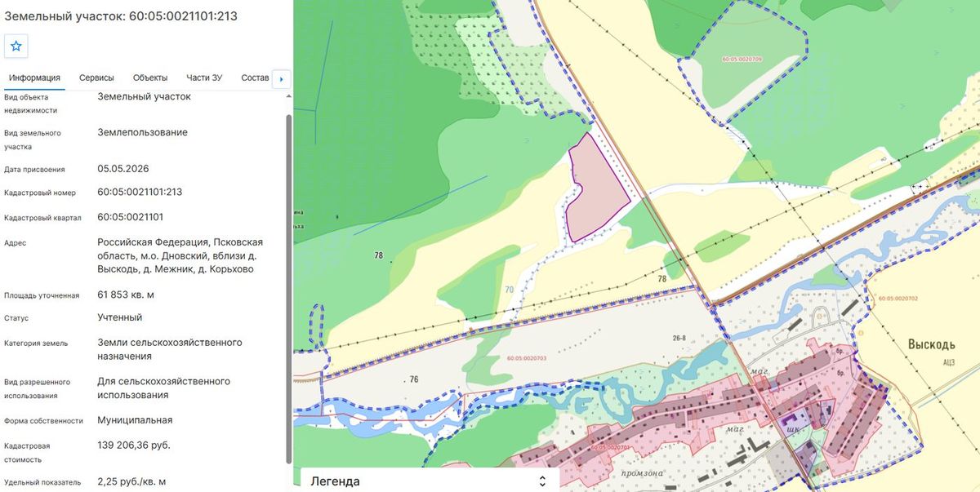Click the Землепользование value

(x=142, y=132)
